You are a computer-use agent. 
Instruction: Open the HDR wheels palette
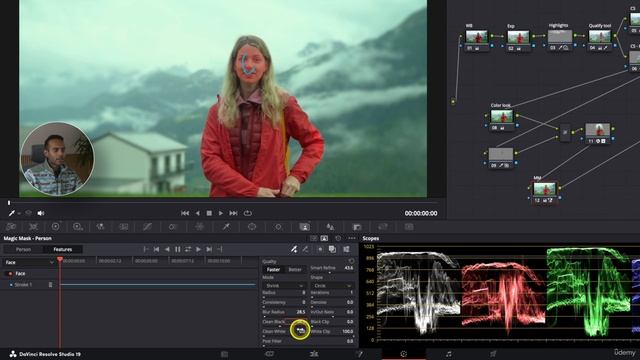(x=78, y=227)
